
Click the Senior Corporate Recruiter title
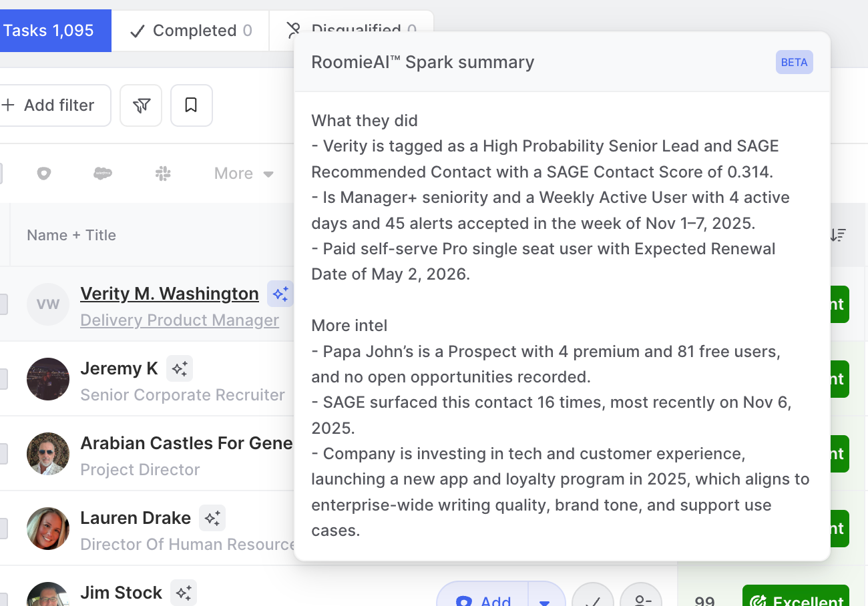tap(182, 395)
